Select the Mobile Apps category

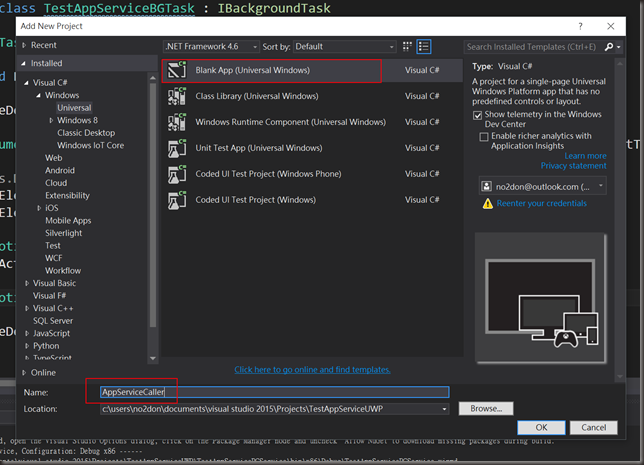(x=68, y=221)
